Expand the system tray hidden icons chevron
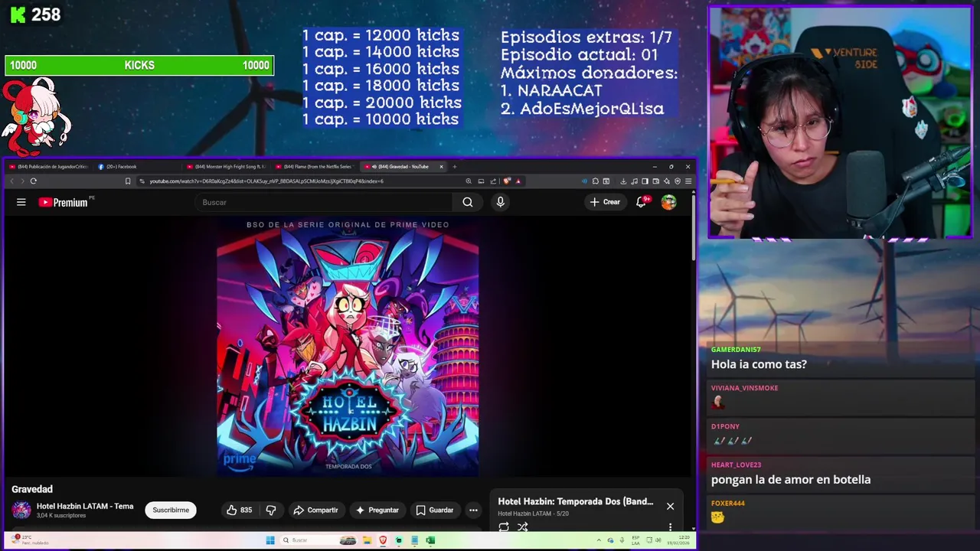 [x=599, y=540]
